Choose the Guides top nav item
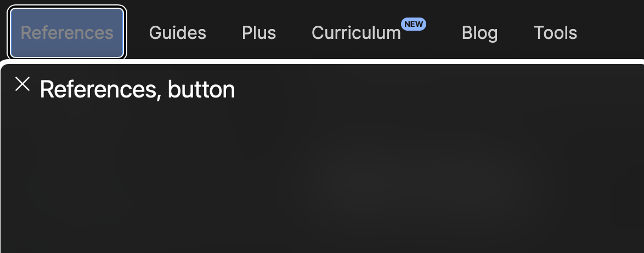The image size is (644, 253). point(177,33)
